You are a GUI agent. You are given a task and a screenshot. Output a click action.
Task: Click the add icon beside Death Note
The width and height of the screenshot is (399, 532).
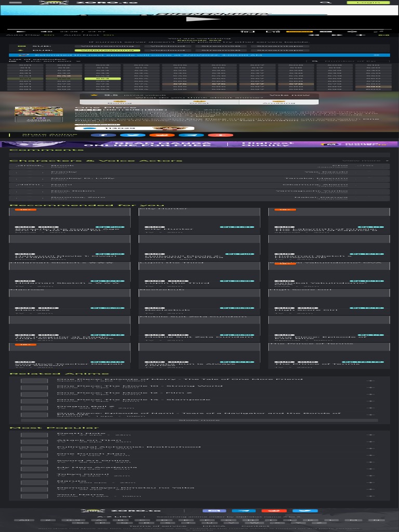point(370,435)
